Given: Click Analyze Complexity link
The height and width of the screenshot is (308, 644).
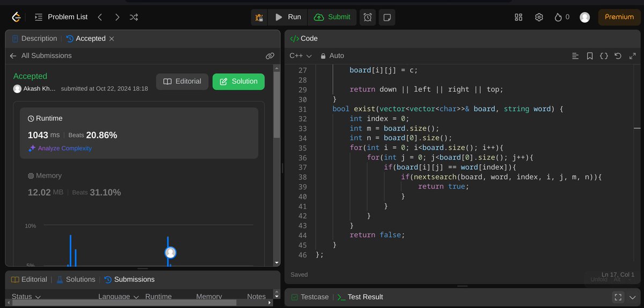Looking at the screenshot, I should (60, 148).
